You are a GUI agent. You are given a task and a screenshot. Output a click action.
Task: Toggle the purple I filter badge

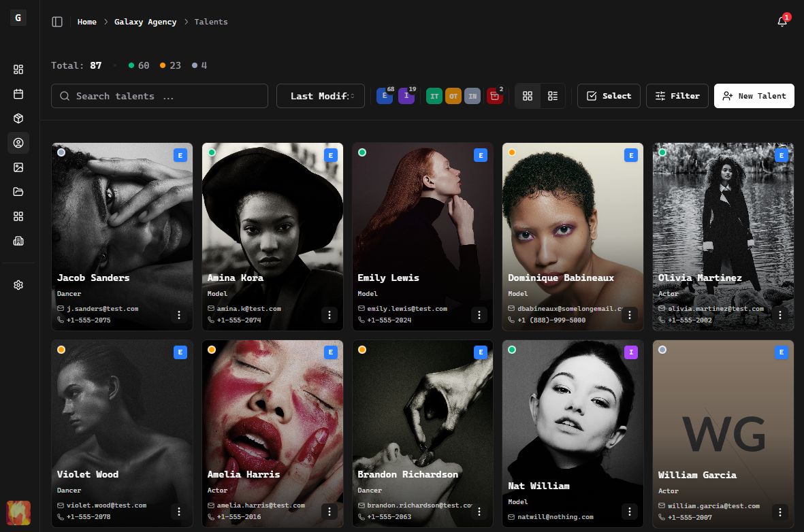[x=406, y=96]
